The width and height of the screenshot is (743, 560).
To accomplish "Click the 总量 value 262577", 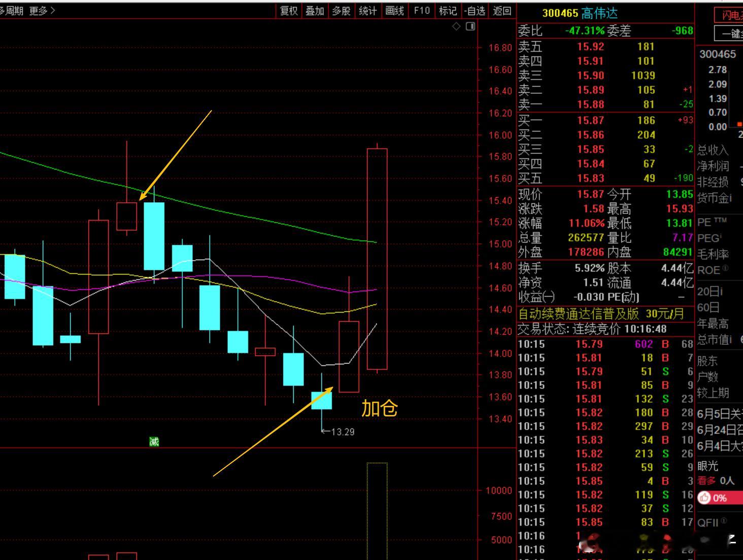I will click(x=586, y=237).
